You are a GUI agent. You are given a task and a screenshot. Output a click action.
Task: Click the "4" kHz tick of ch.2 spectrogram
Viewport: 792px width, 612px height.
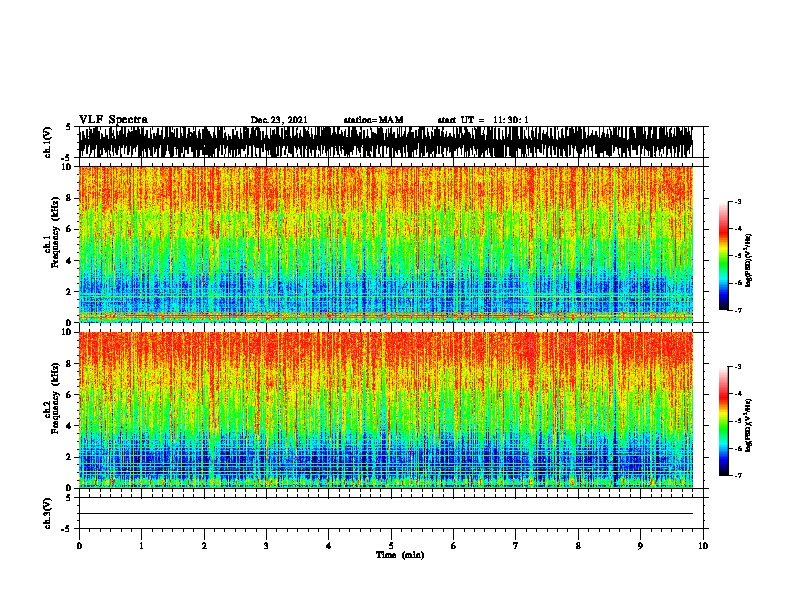(x=70, y=426)
